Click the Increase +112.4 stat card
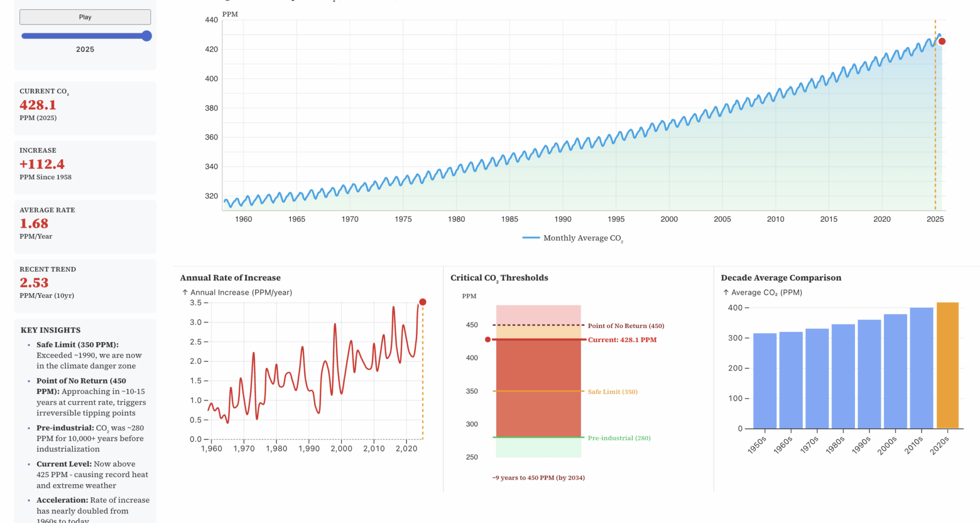The width and height of the screenshot is (980, 523). click(85, 167)
